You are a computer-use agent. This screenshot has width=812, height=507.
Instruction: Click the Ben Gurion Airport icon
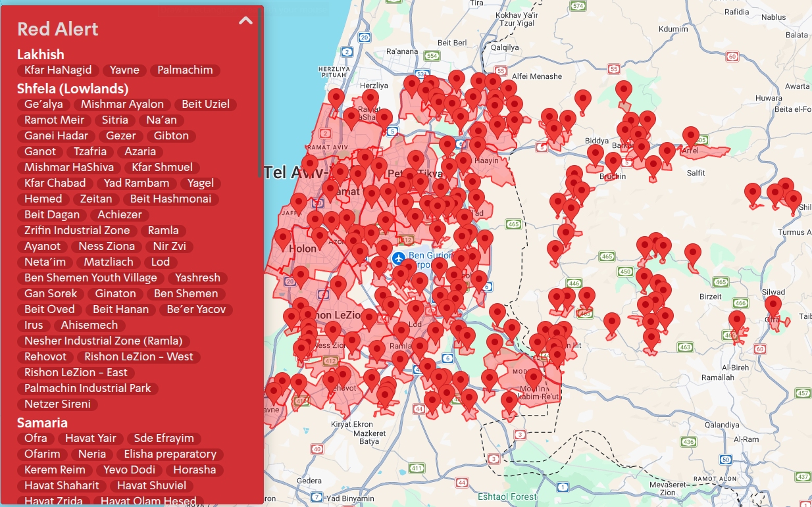click(x=398, y=258)
